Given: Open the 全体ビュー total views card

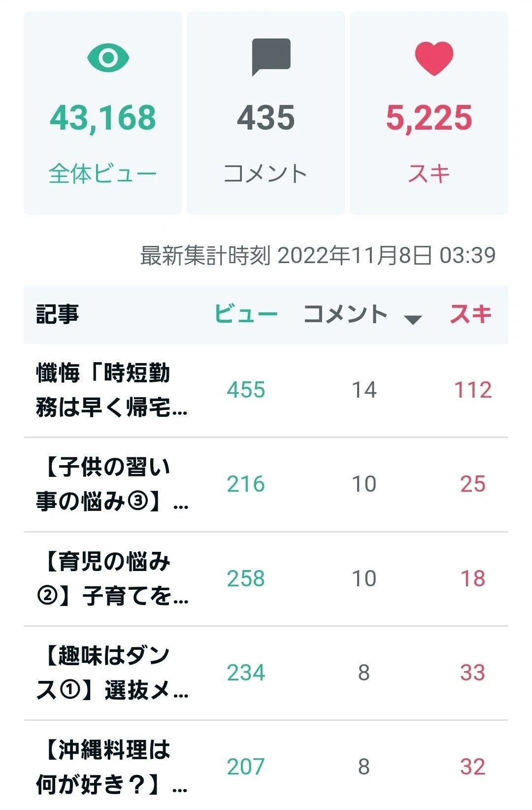Looking at the screenshot, I should pyautogui.click(x=103, y=113).
